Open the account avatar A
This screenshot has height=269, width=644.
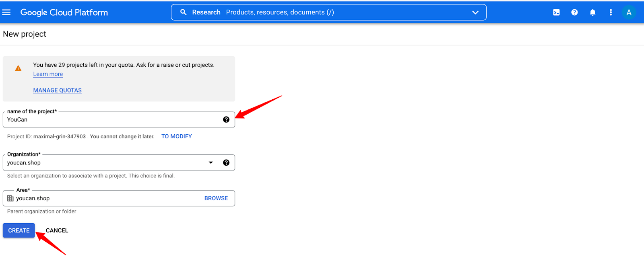click(x=629, y=12)
